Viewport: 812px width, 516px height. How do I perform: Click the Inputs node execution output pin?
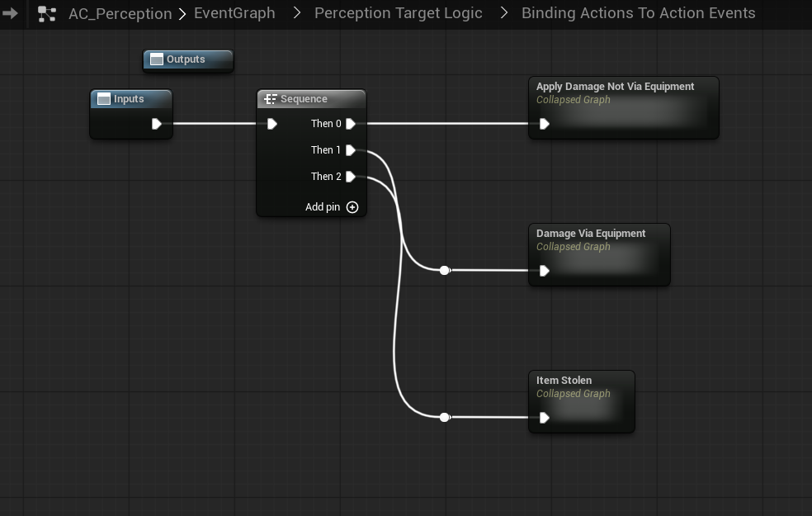[x=157, y=124]
